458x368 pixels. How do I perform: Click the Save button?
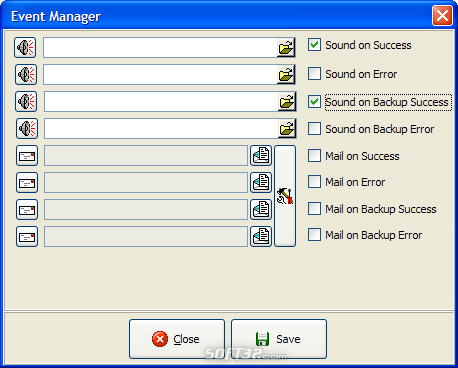point(279,339)
